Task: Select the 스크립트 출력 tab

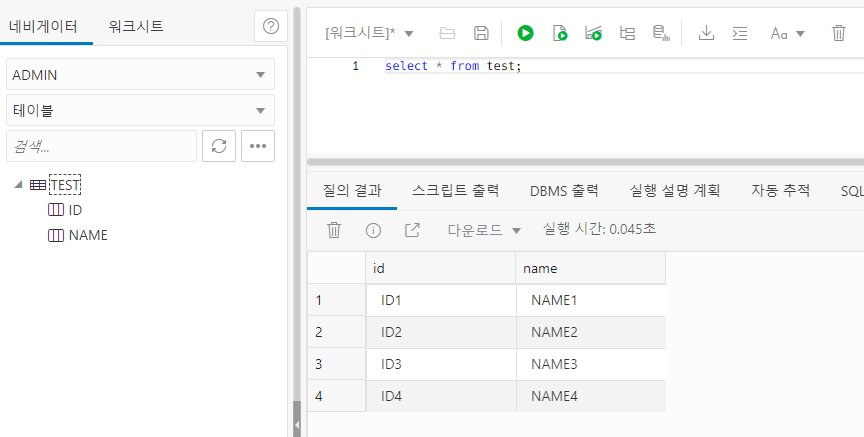Action: (x=456, y=191)
